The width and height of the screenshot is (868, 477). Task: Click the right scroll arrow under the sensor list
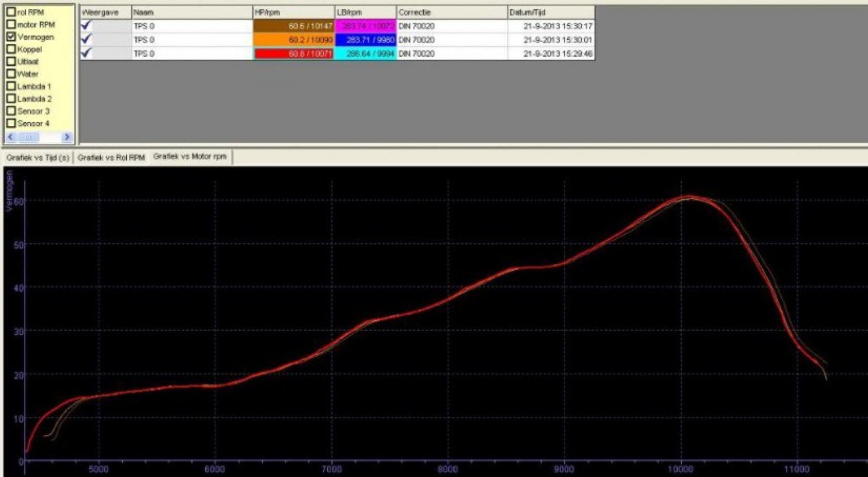pyautogui.click(x=67, y=137)
